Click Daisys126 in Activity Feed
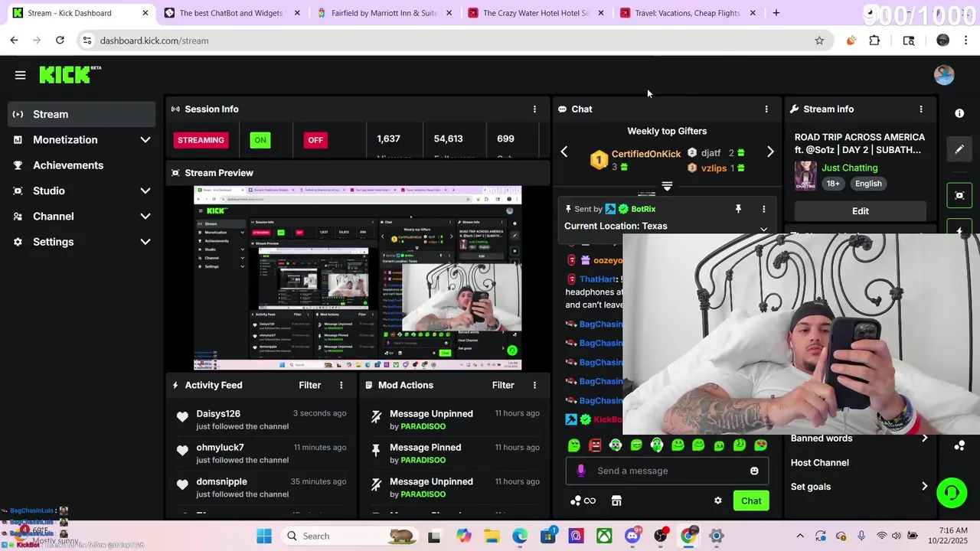 [x=218, y=413]
